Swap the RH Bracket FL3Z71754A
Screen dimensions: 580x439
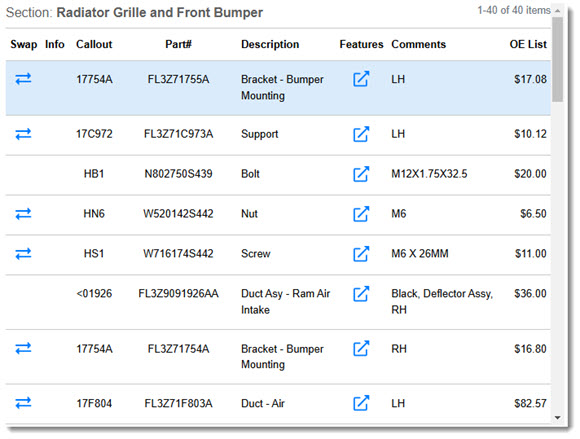[23, 348]
